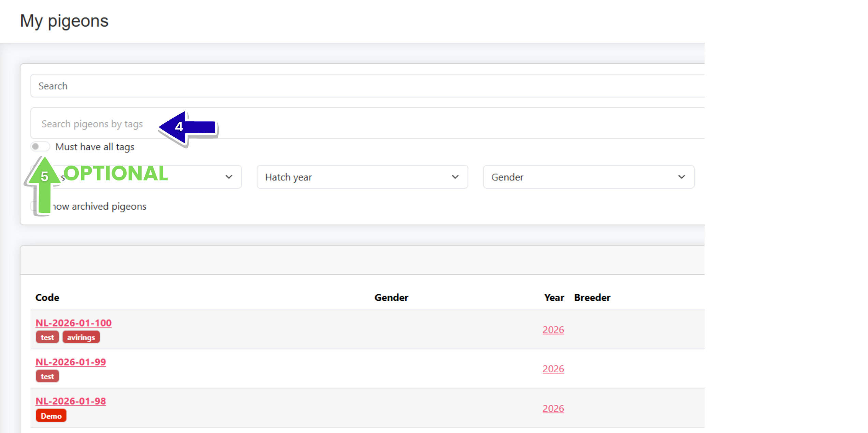Image resolution: width=868 pixels, height=433 pixels.
Task: Click year 2026 in first row
Action: 553,330
